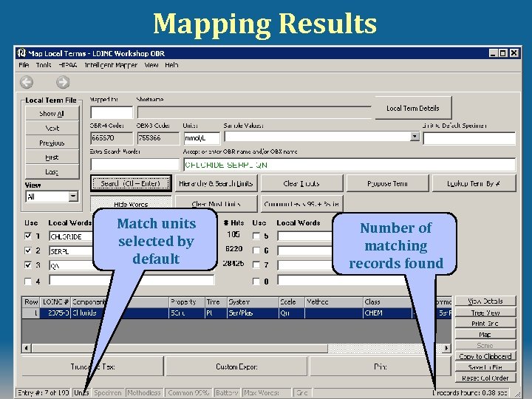The height and width of the screenshot is (399, 532).
Task: Click the Common Tests 99+% button
Action: (x=301, y=204)
